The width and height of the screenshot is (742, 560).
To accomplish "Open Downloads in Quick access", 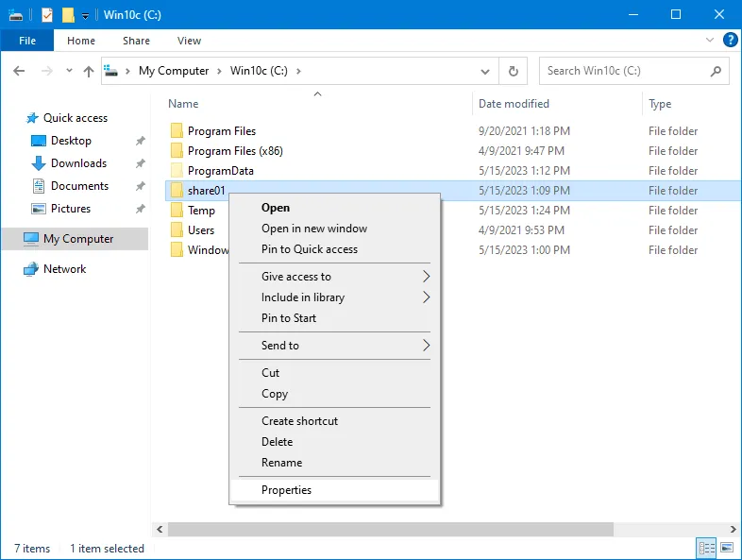I will pyautogui.click(x=78, y=163).
